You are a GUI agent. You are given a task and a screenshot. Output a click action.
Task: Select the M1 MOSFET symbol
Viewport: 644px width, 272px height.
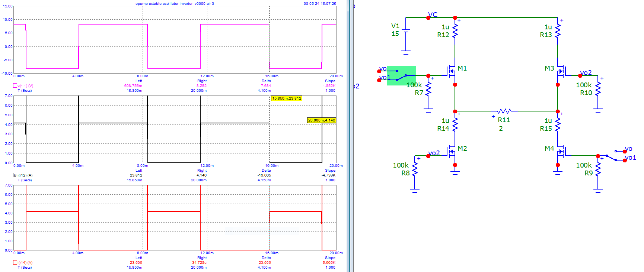pyautogui.click(x=452, y=71)
